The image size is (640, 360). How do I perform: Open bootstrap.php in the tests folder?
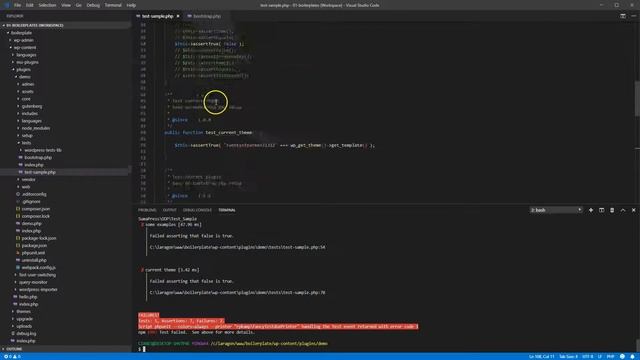point(38,158)
